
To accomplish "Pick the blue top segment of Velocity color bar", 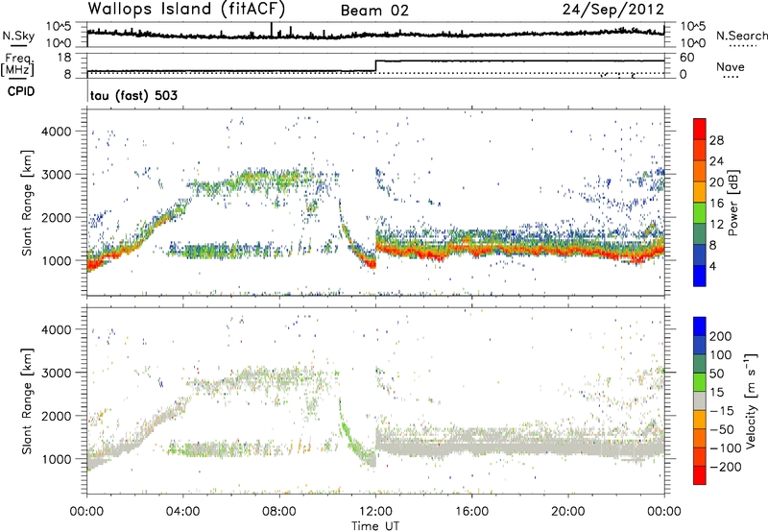I will pyautogui.click(x=700, y=326).
